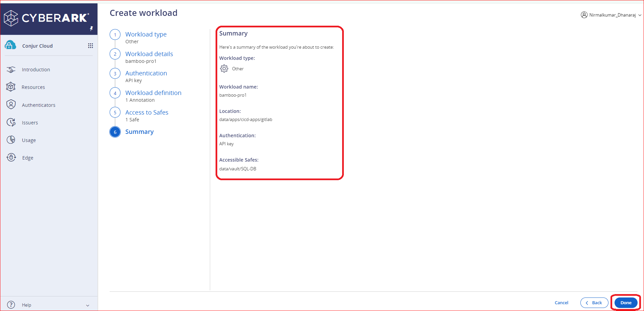Click workload name value bamboo-pro1 in summary
This screenshot has width=644, height=311.
coord(233,95)
